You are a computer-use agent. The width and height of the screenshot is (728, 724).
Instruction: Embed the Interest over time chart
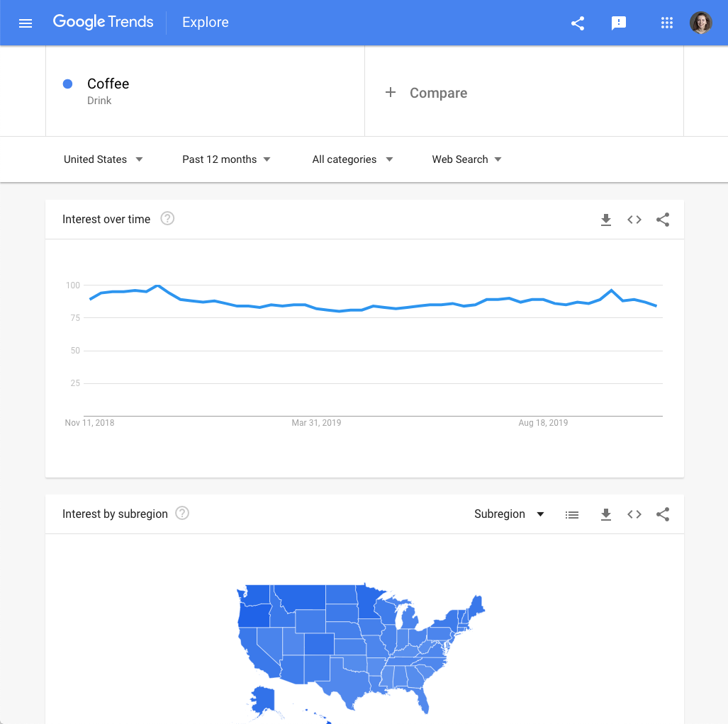(x=634, y=220)
